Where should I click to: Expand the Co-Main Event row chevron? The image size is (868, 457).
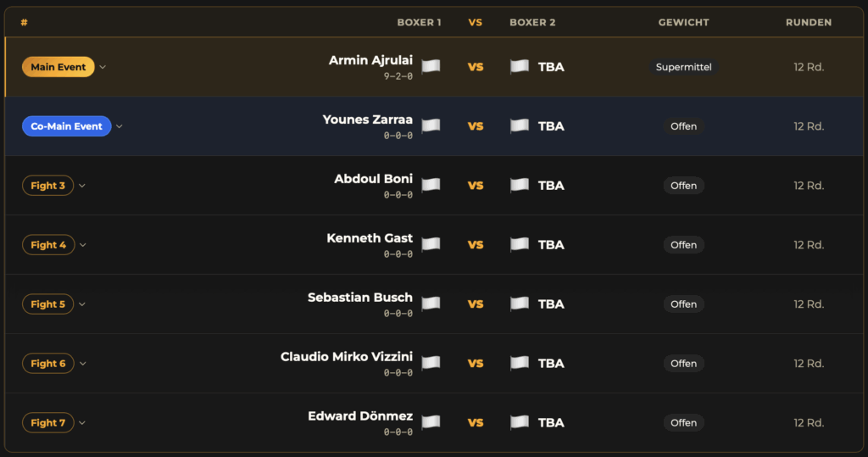click(x=120, y=126)
